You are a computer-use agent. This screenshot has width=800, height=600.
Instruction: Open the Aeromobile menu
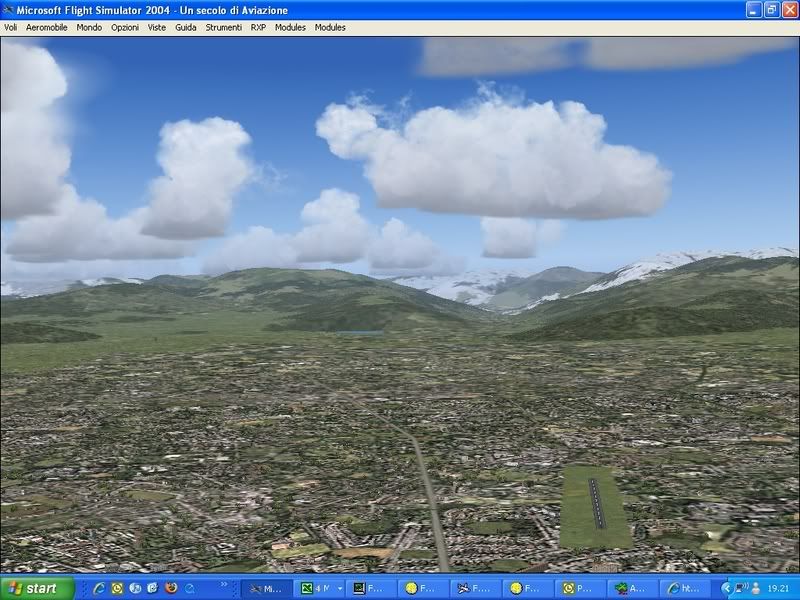click(x=46, y=28)
